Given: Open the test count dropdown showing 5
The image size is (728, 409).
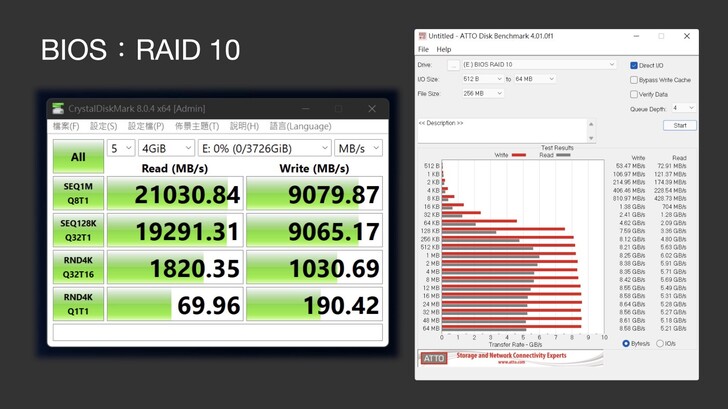Looking at the screenshot, I should (x=121, y=149).
